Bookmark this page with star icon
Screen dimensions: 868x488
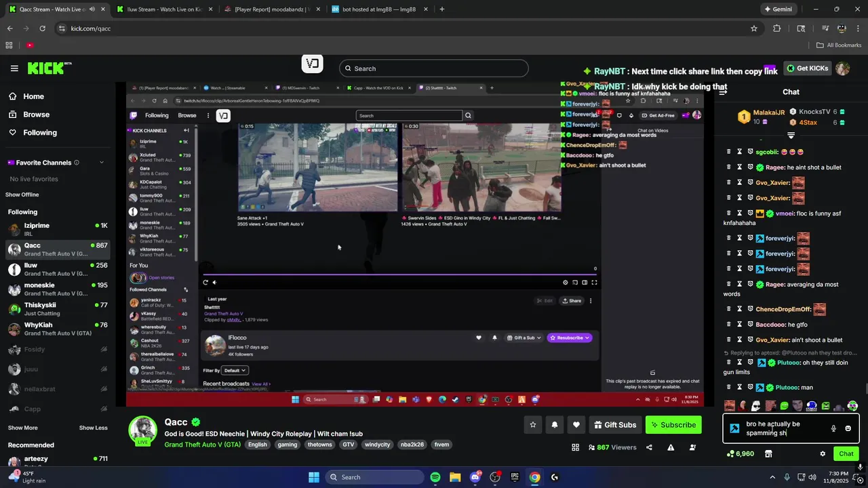tap(753, 28)
